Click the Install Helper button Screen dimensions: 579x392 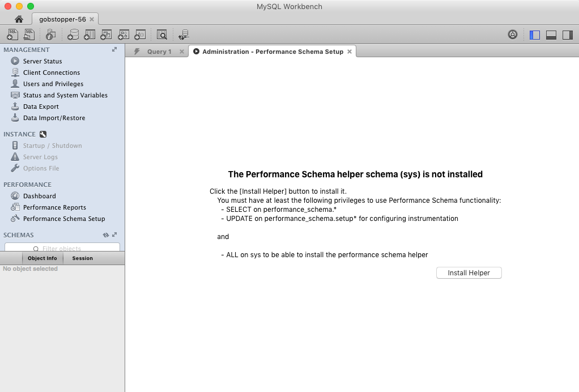point(469,272)
